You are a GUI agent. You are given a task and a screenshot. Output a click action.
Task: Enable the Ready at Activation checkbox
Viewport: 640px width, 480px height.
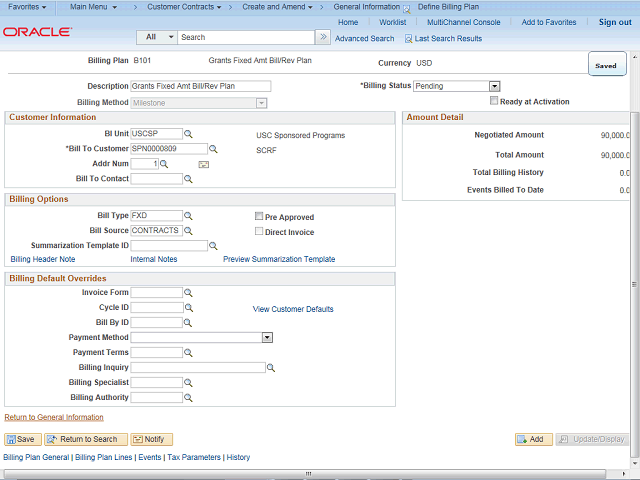(x=494, y=101)
